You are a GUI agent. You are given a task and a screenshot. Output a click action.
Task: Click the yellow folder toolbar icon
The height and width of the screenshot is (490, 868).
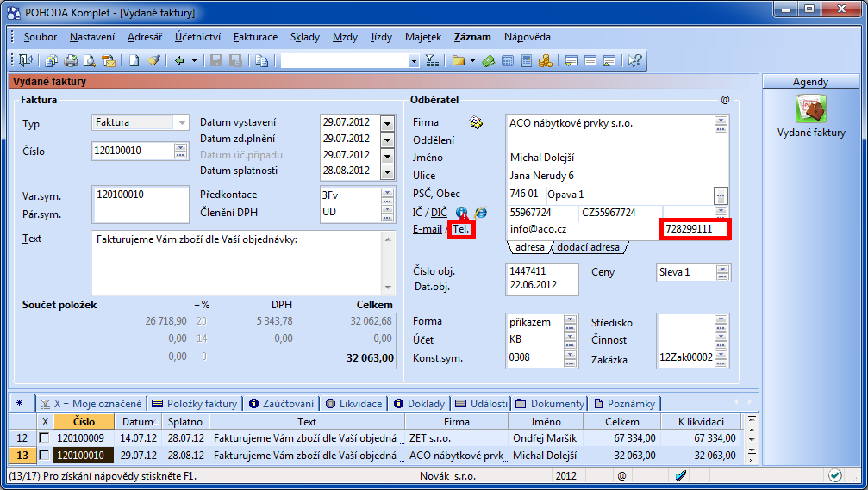(x=458, y=60)
